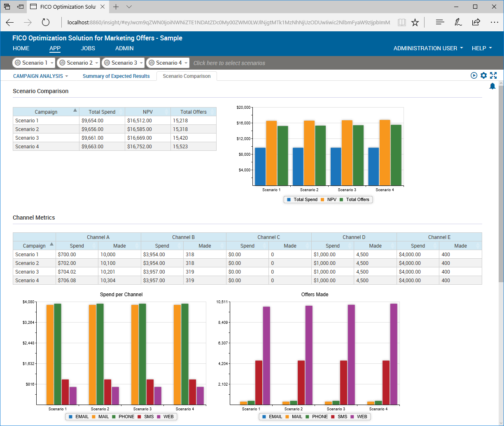The width and height of the screenshot is (504, 426).
Task: Open the view settings gear
Action: coord(483,75)
